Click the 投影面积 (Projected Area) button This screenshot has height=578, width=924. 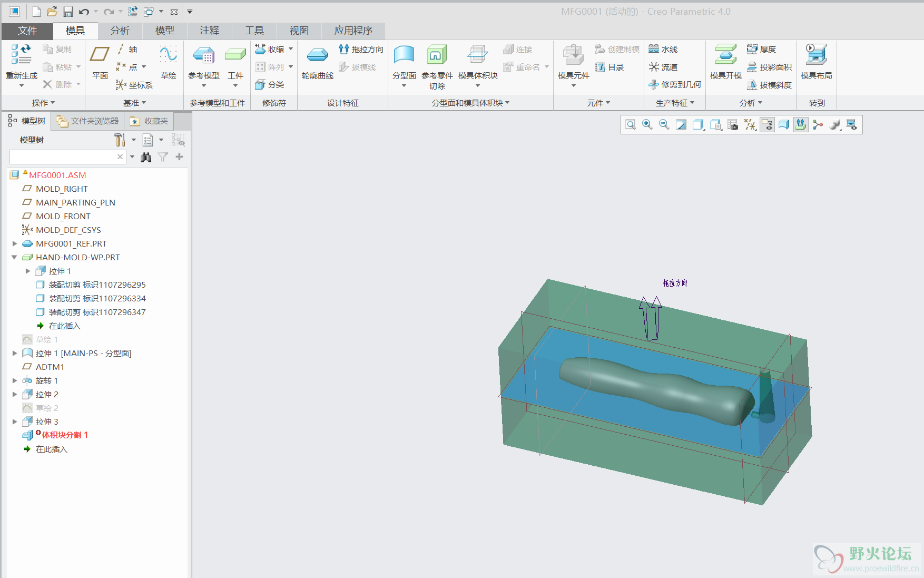[769, 67]
